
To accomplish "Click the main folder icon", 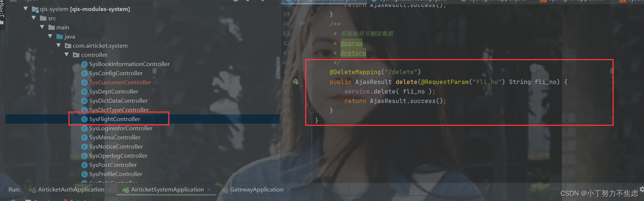I will coord(52,28).
